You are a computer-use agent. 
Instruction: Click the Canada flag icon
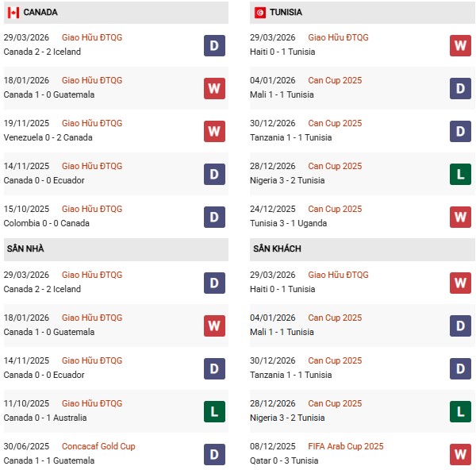coord(13,13)
